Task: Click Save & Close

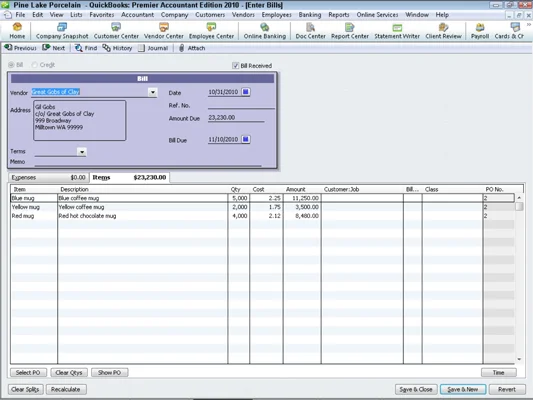Action: (x=416, y=389)
